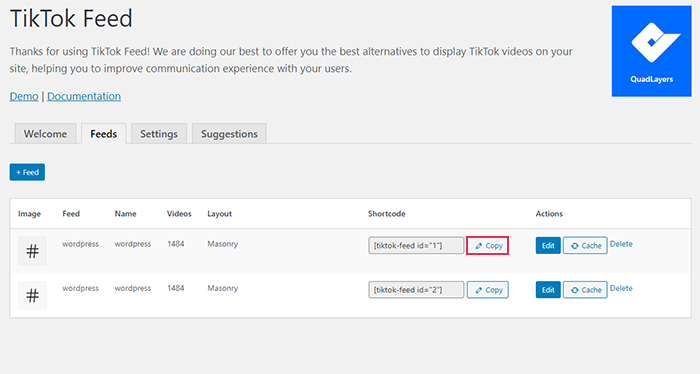Viewport: 700px width, 374px height.
Task: Click the 1484 videos count in second row
Action: (175, 288)
